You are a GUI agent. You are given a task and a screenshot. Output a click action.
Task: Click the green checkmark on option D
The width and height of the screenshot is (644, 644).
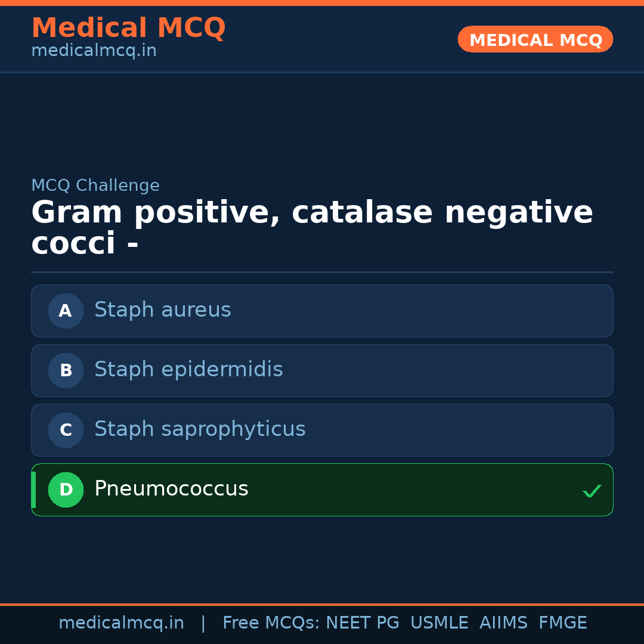tap(592, 491)
